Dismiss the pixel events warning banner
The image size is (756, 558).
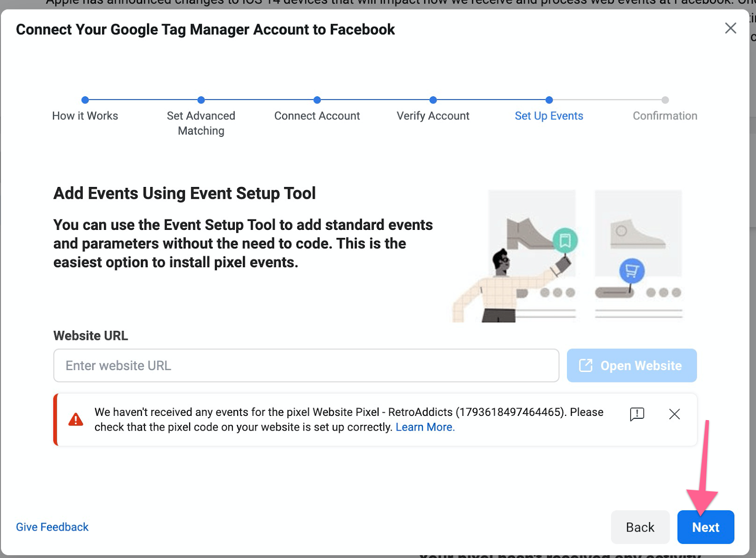674,414
